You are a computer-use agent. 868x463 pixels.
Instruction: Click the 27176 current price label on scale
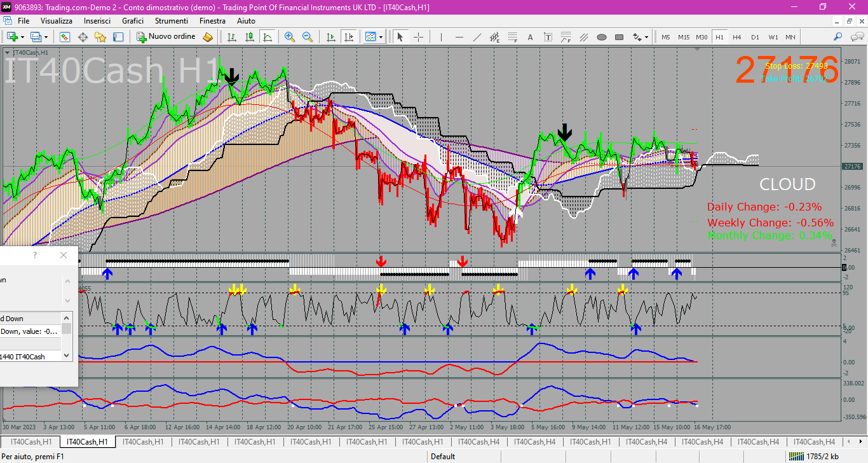(x=852, y=167)
